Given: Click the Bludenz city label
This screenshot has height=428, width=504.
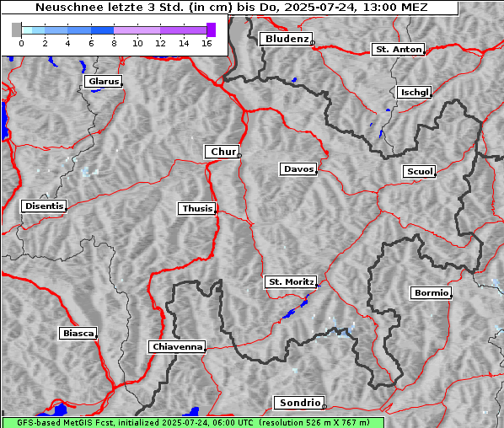Looking at the screenshot, I should coord(287,39).
